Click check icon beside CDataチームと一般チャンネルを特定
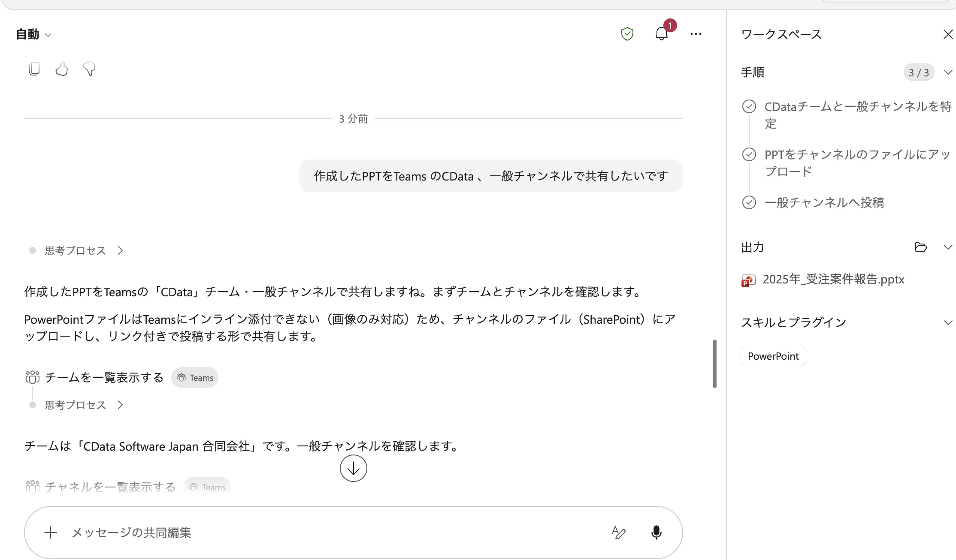The height and width of the screenshot is (560, 956). 749,106
